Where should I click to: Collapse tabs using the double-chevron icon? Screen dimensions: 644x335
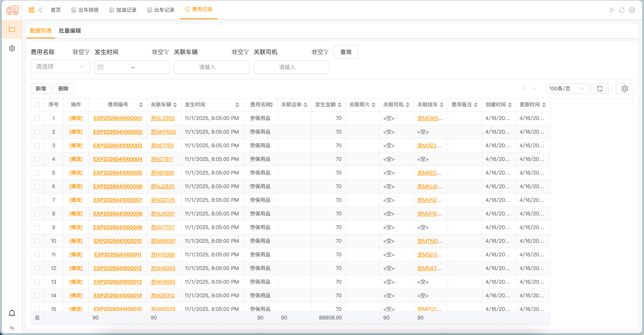tap(41, 10)
